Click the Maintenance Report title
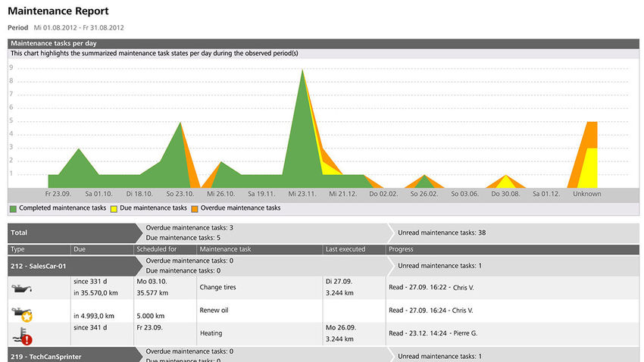 click(58, 11)
